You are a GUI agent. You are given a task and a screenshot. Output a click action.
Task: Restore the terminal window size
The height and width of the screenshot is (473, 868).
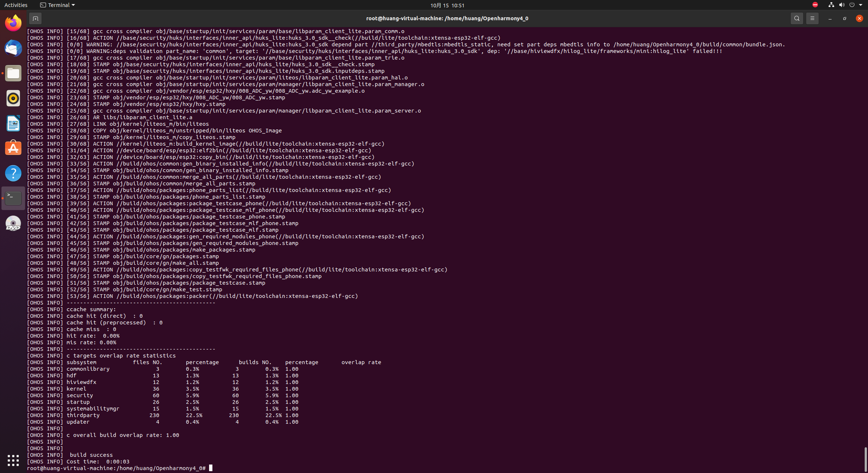[844, 18]
